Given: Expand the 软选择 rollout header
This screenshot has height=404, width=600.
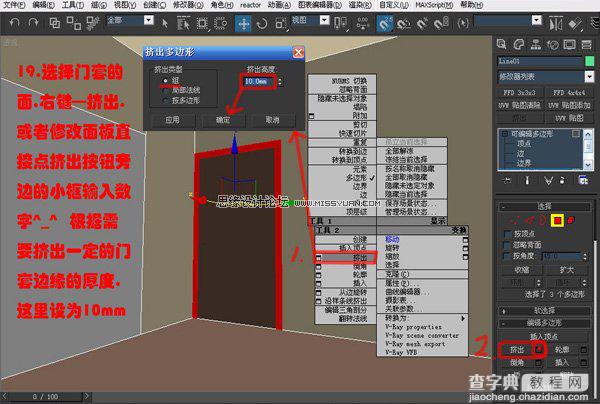Looking at the screenshot, I should pos(544,311).
